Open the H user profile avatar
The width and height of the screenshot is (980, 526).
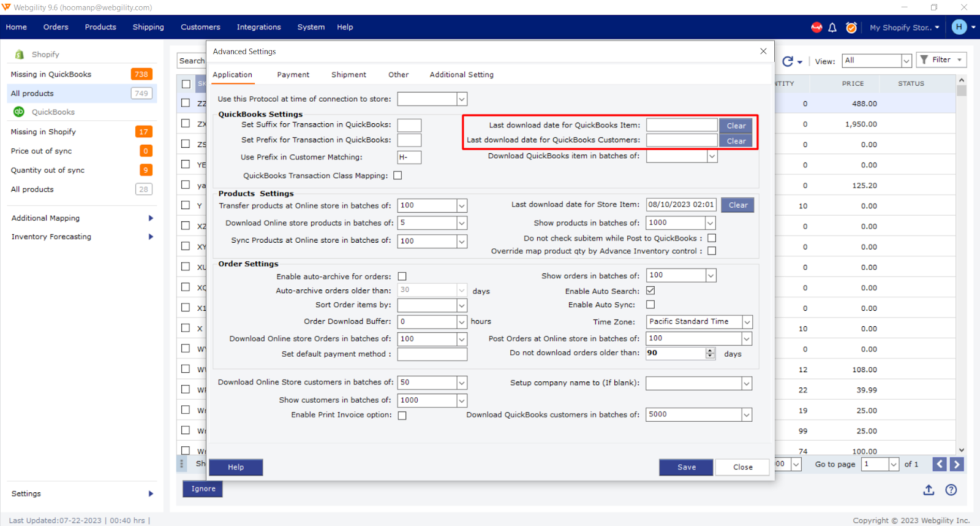pos(959,27)
